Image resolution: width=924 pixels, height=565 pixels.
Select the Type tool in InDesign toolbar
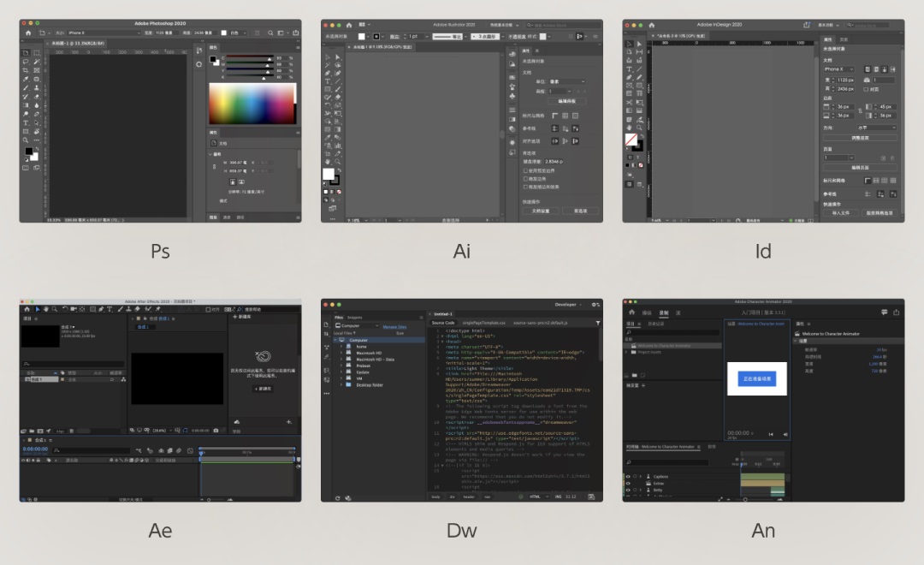629,69
